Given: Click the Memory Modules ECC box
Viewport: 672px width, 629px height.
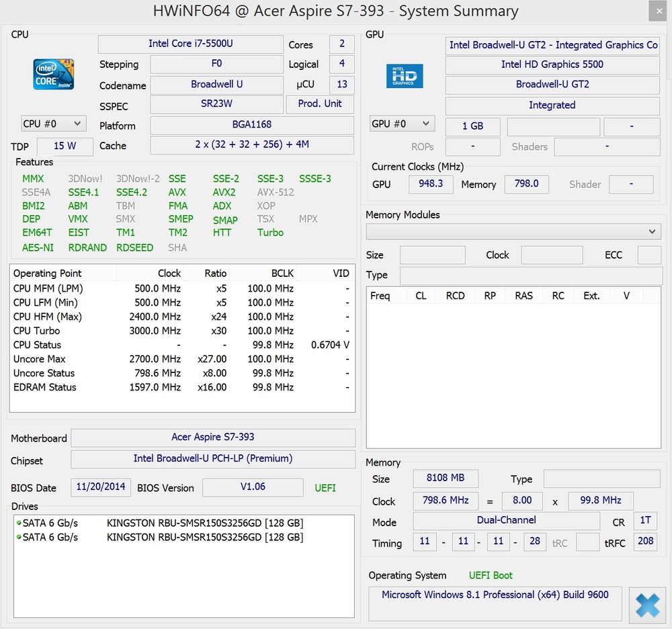Looking at the screenshot, I should coord(649,255).
